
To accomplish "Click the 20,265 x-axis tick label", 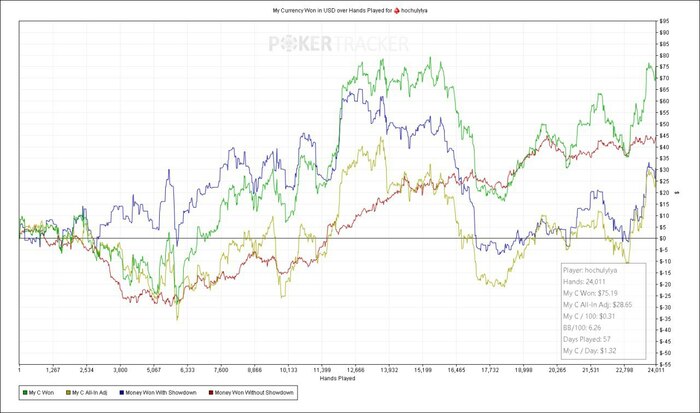I will [557, 370].
